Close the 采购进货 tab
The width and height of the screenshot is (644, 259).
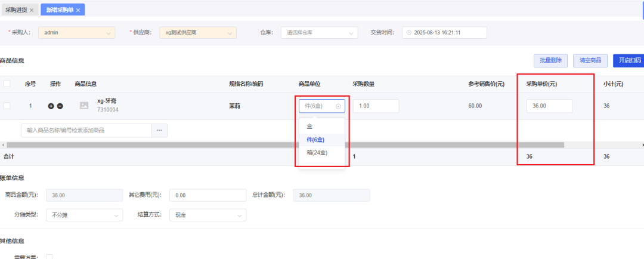(x=32, y=10)
